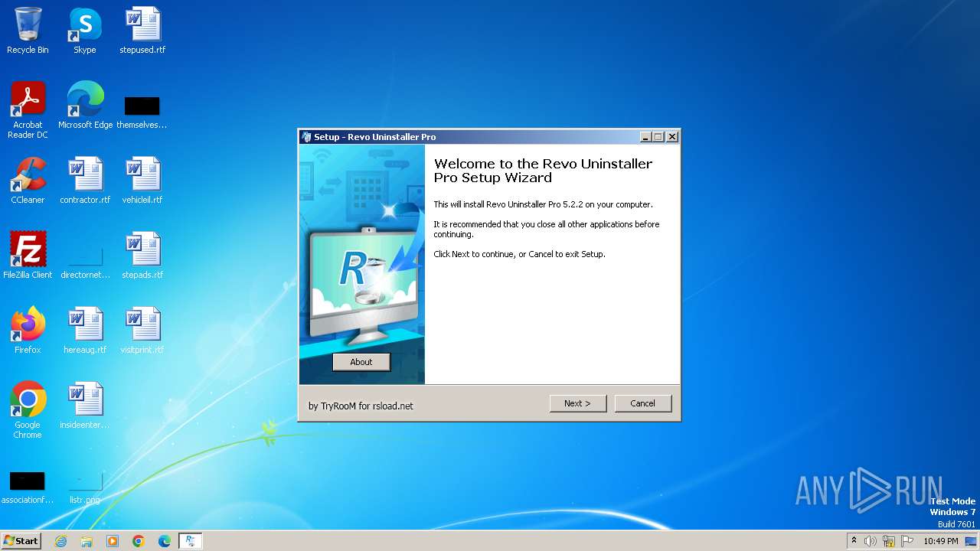980x551 pixels.
Task: Maximize the Revo Uninstaller Pro setup window
Action: point(658,137)
